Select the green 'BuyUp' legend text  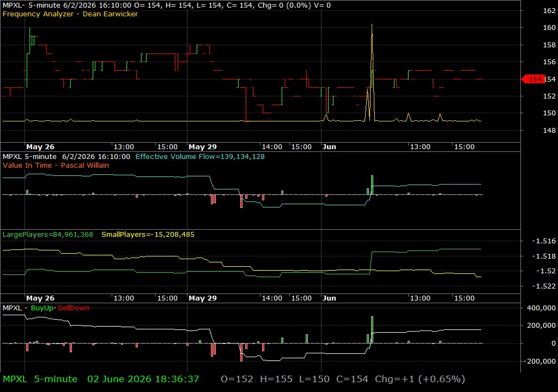point(42,308)
